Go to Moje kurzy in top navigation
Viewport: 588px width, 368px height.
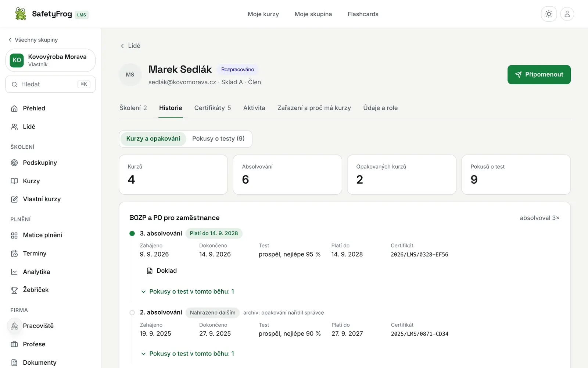click(x=263, y=14)
